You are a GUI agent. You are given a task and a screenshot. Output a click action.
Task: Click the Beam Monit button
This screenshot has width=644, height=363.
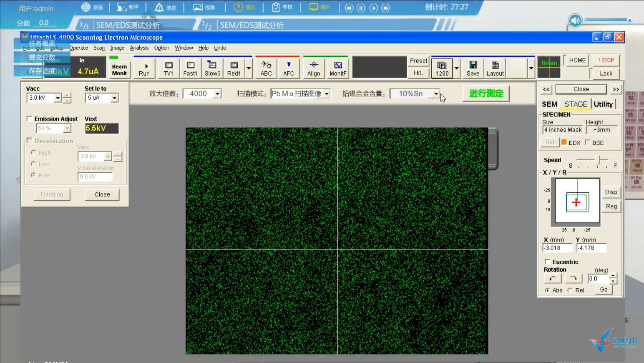click(119, 70)
